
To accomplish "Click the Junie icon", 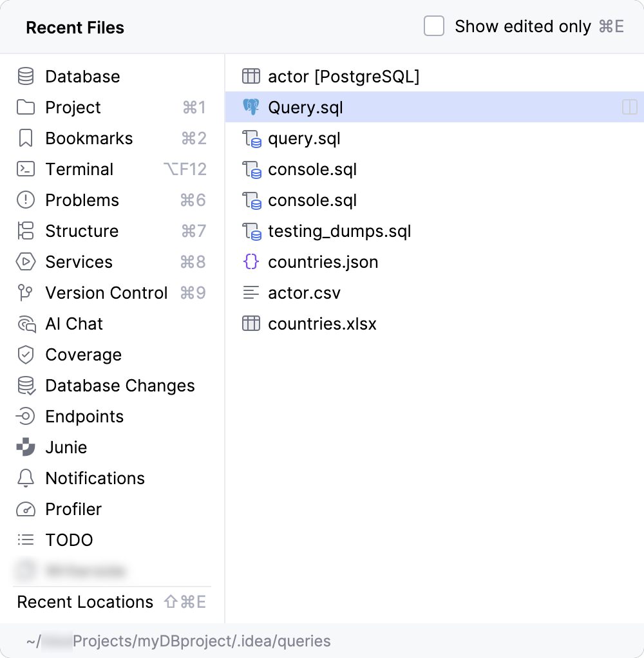I will point(26,447).
